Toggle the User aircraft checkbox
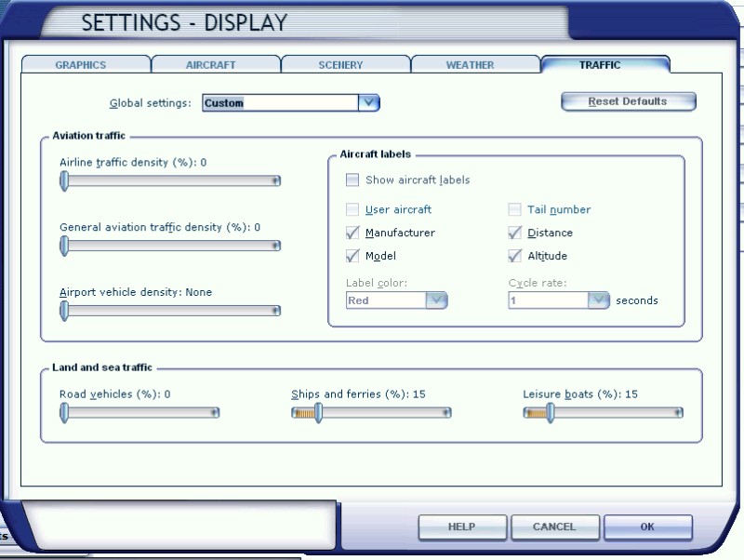 click(x=352, y=209)
